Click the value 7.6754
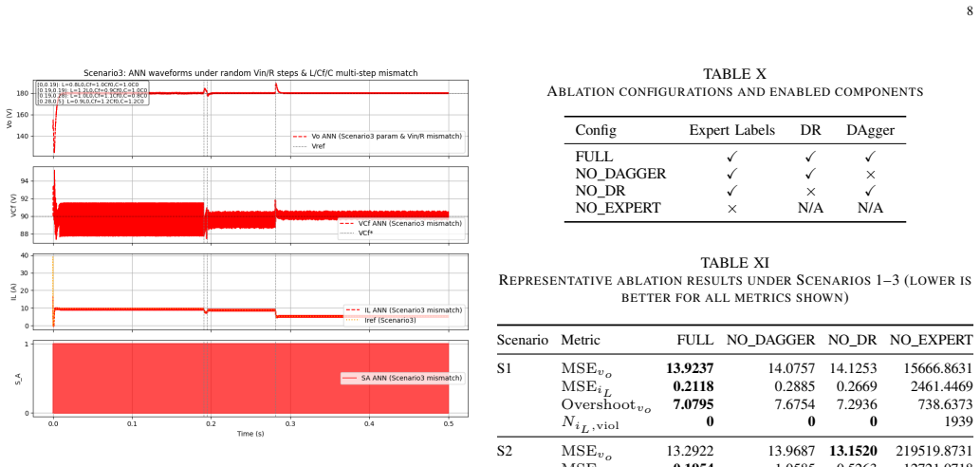 coord(795,403)
